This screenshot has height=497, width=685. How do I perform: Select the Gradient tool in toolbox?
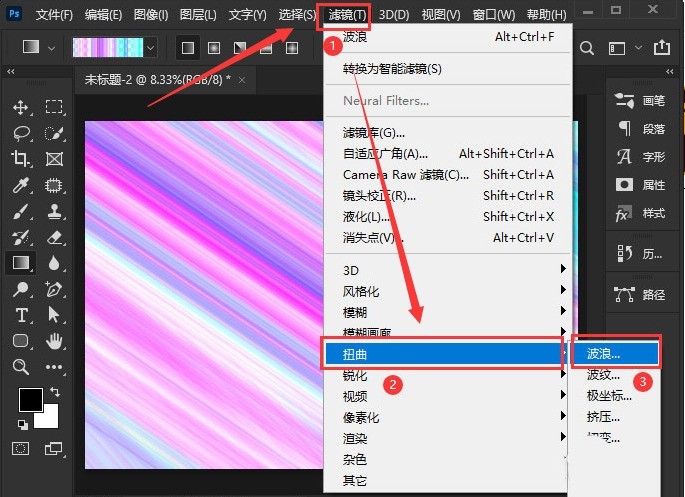(21, 262)
